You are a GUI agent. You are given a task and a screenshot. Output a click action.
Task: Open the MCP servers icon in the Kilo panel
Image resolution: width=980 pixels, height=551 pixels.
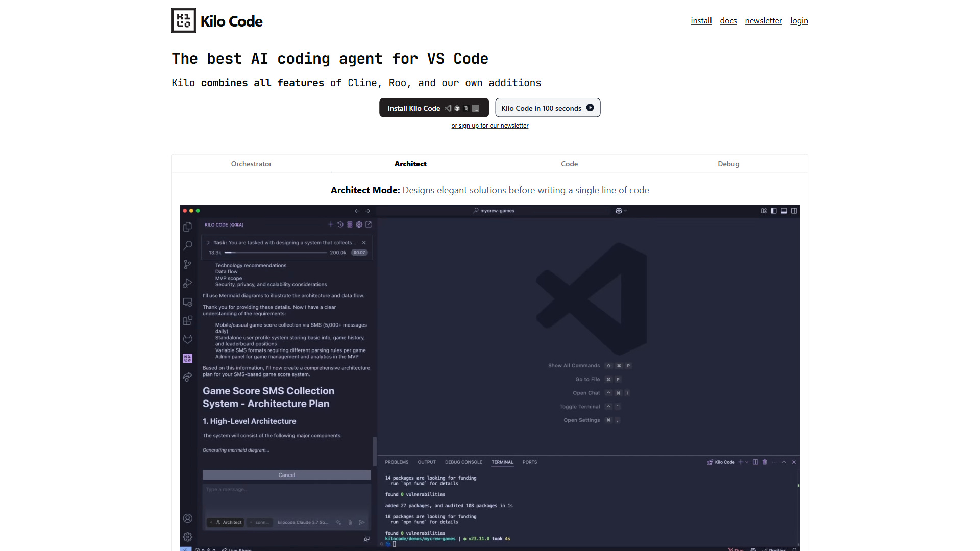350,224
